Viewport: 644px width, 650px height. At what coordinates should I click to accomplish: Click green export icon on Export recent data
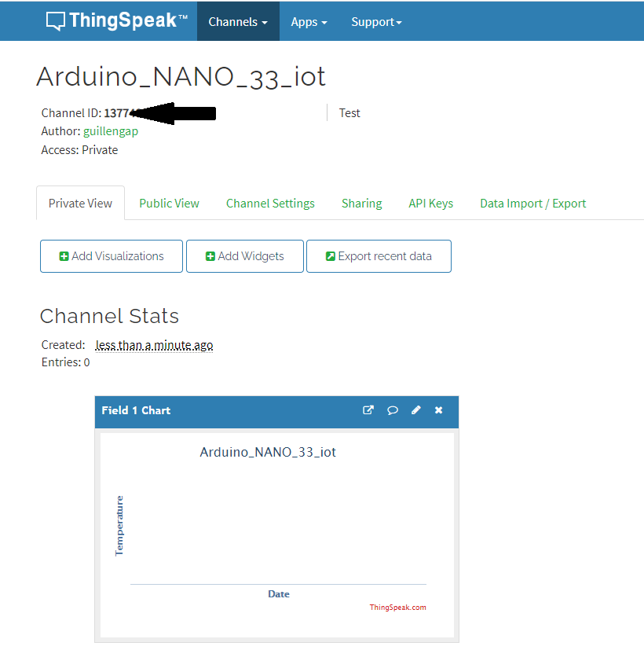[331, 256]
